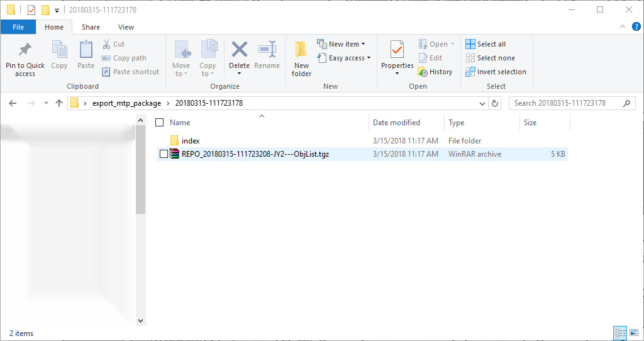Click the Open command in ribbon
This screenshot has height=341, width=644.
(436, 44)
